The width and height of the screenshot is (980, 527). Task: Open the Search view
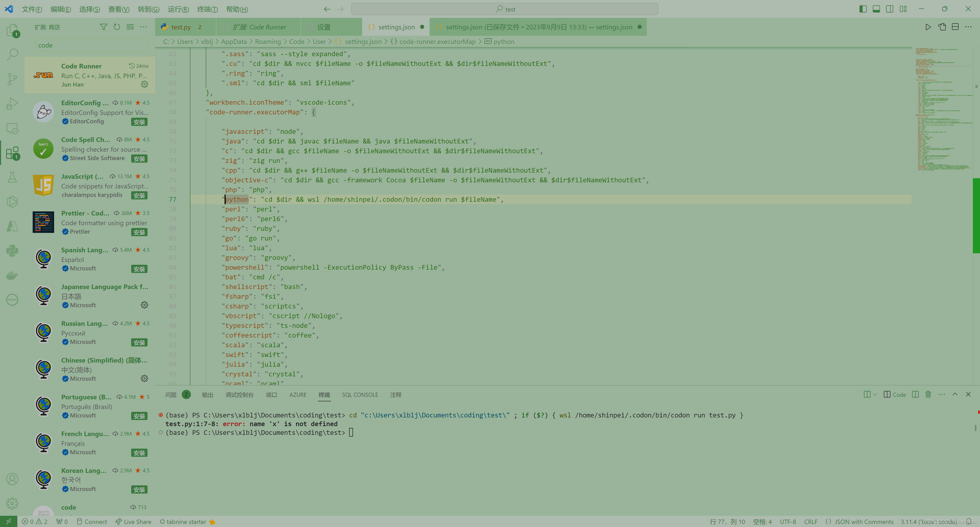point(12,54)
